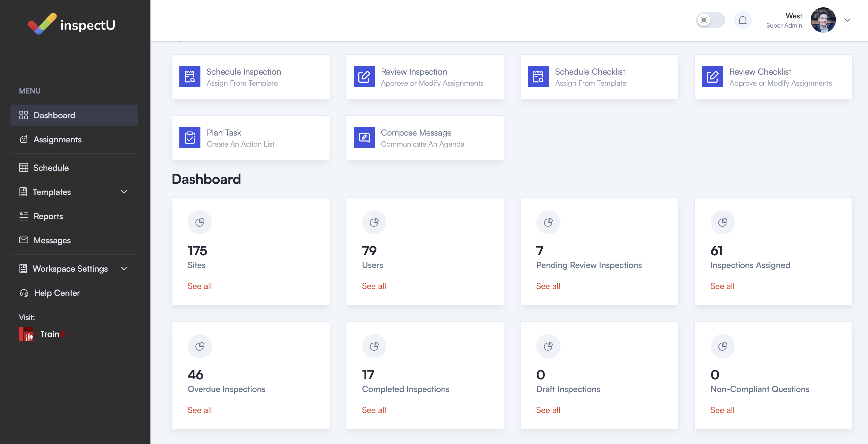Open Messages in the sidebar
This screenshot has width=868, height=444.
[52, 240]
